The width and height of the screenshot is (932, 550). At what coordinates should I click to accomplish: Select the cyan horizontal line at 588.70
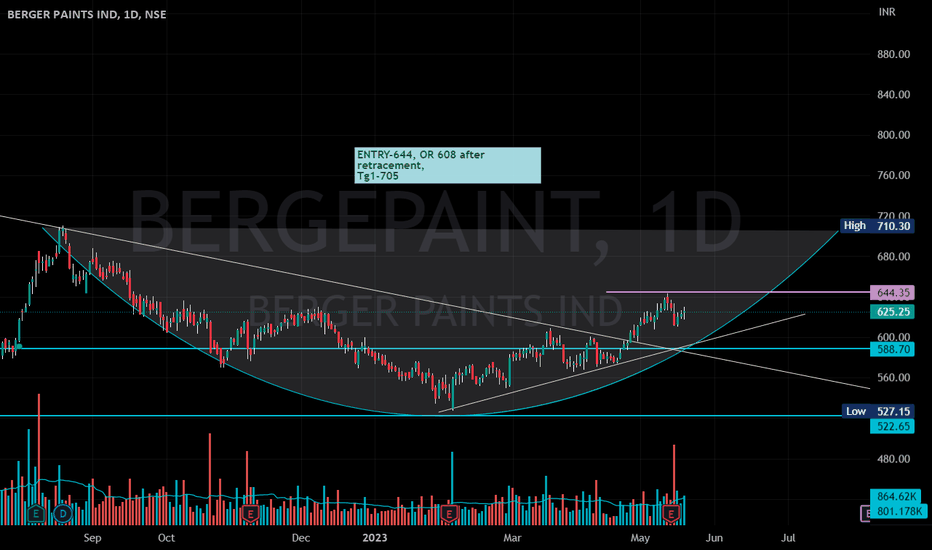click(435, 348)
